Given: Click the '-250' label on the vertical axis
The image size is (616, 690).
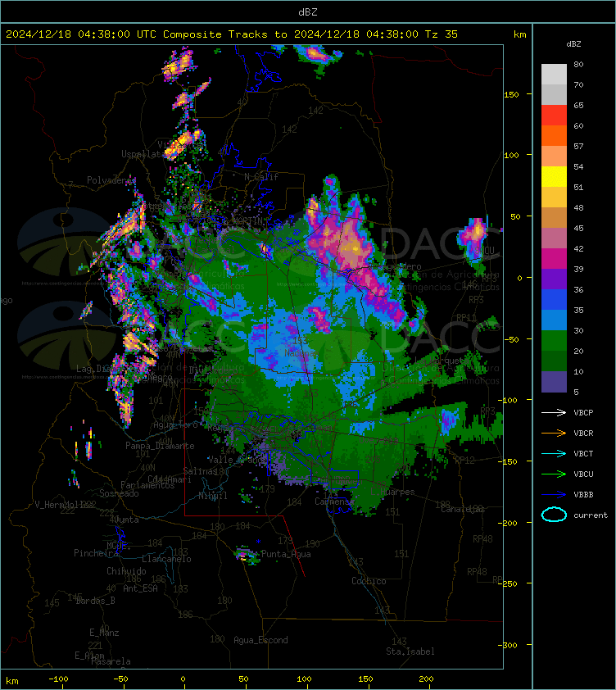Looking at the screenshot, I should click(x=508, y=583).
